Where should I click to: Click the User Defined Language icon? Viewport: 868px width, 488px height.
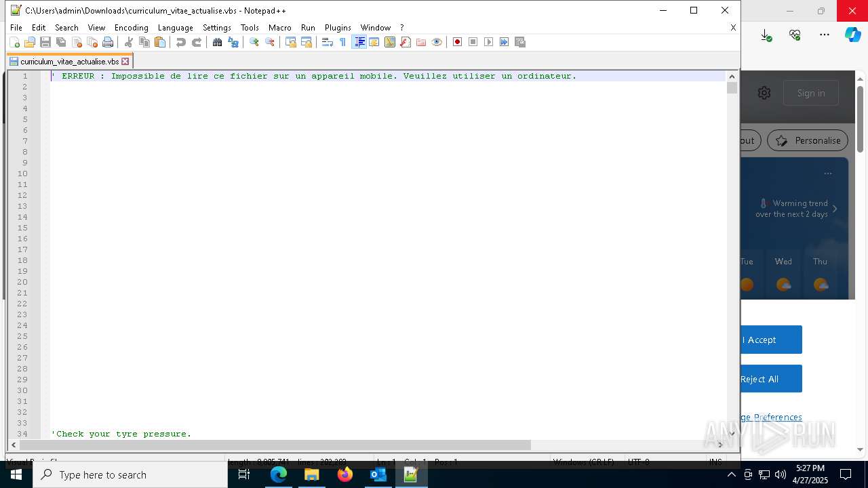pyautogui.click(x=374, y=42)
